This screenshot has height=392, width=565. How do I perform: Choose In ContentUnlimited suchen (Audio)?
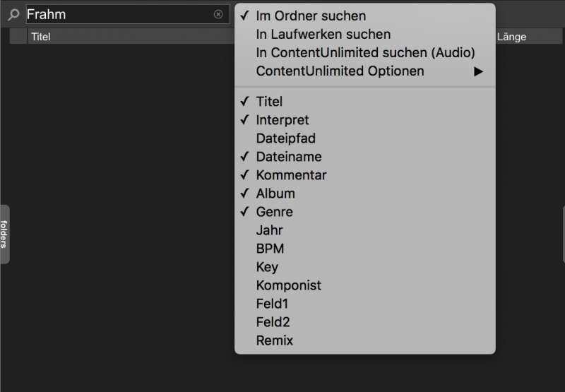364,52
